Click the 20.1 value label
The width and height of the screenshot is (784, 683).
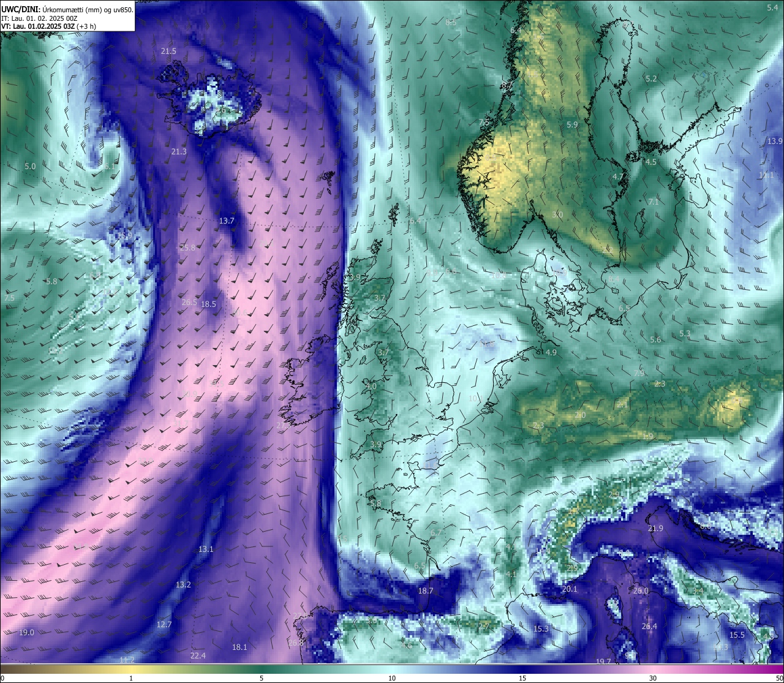570,589
